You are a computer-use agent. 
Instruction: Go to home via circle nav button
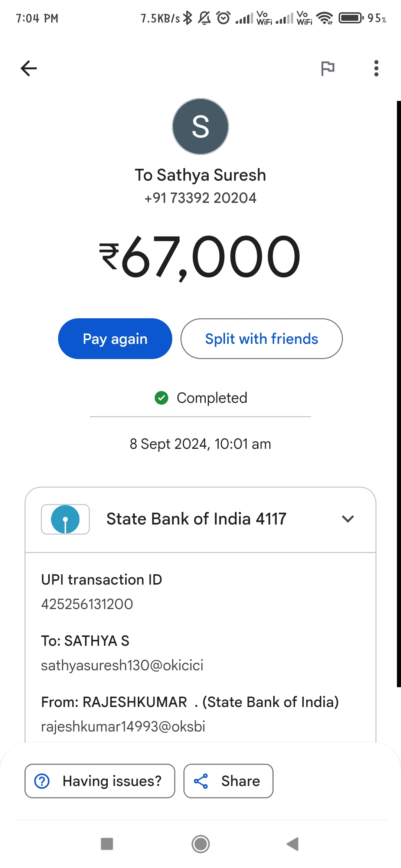200,844
